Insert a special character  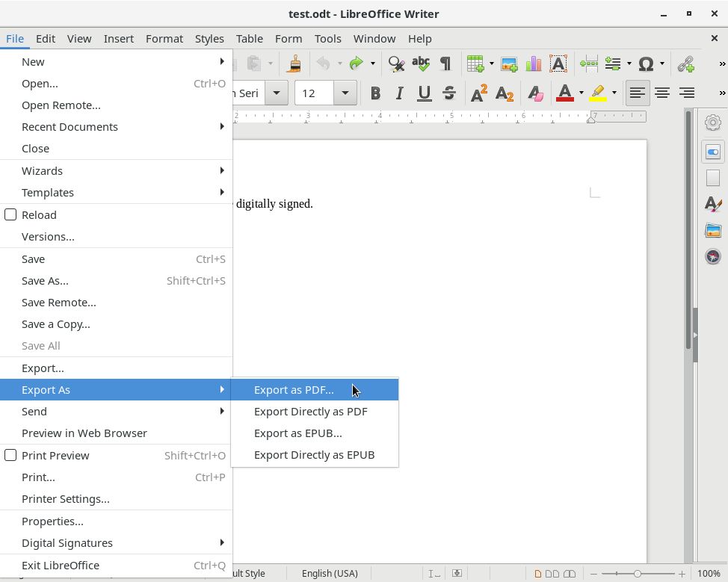coord(647,64)
